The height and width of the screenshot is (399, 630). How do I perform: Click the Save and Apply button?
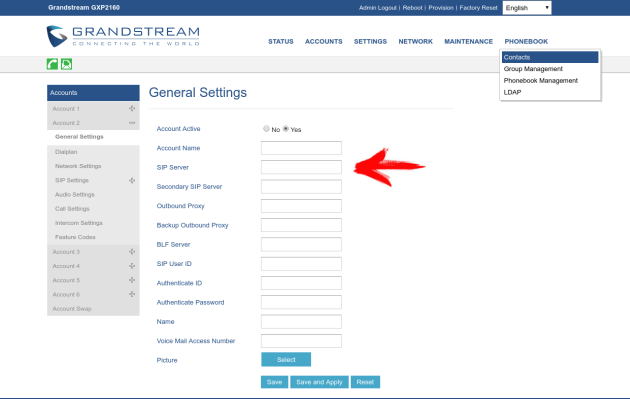(x=319, y=382)
